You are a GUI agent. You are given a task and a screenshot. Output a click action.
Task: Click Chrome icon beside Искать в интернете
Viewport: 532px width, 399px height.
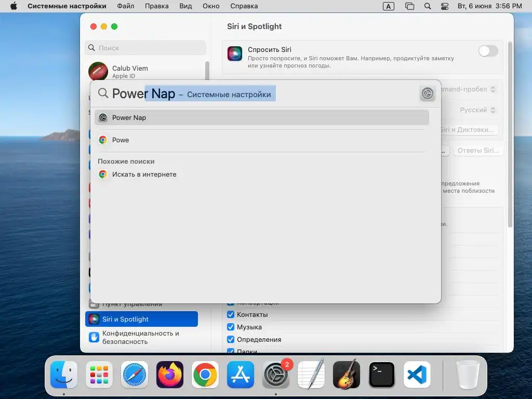[103, 175]
